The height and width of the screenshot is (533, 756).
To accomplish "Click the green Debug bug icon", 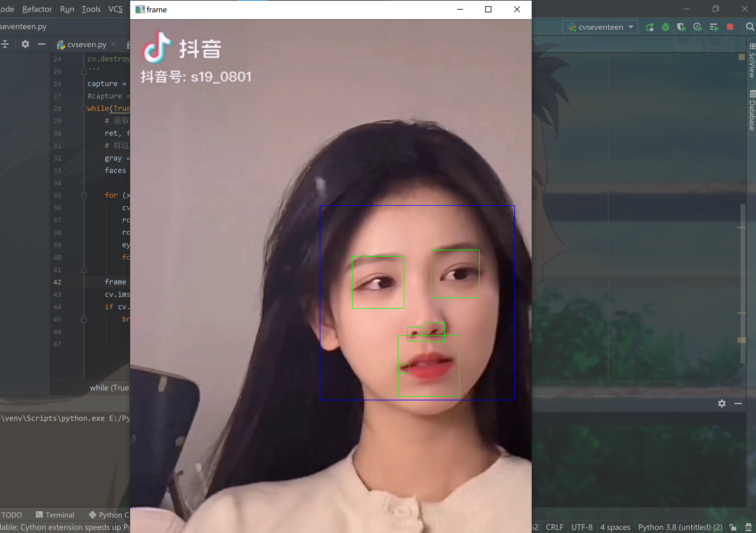I will click(665, 27).
